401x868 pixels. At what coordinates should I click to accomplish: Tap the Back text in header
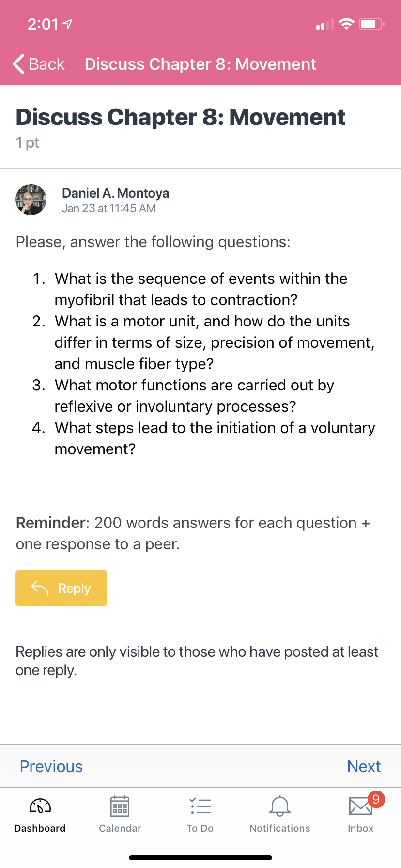[46, 64]
